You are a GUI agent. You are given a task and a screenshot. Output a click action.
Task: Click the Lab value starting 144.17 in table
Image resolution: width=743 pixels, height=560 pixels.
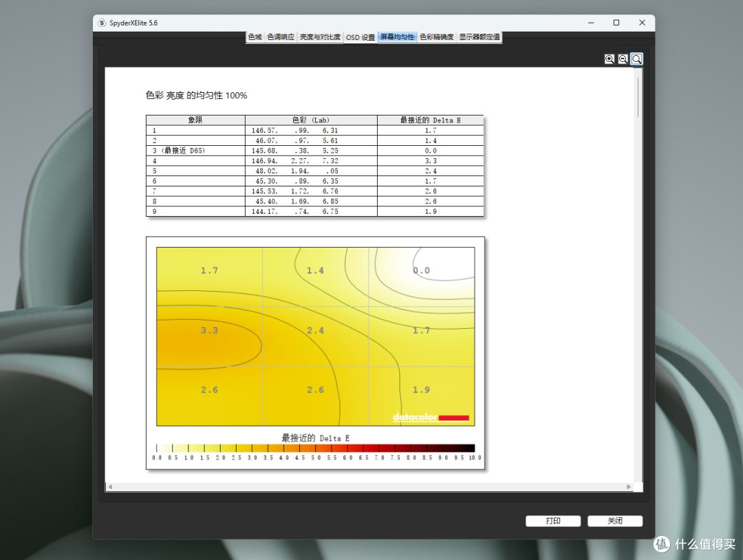(x=294, y=212)
